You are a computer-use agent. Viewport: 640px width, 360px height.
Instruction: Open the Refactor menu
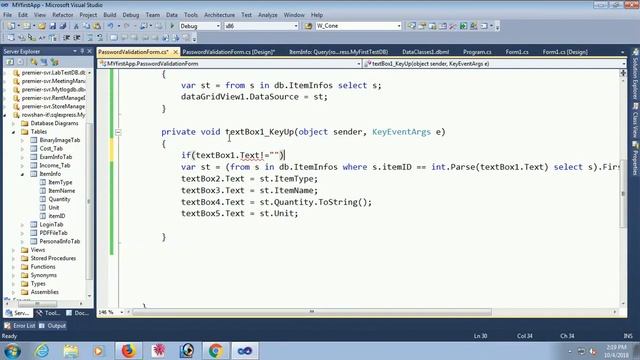pos(62,15)
